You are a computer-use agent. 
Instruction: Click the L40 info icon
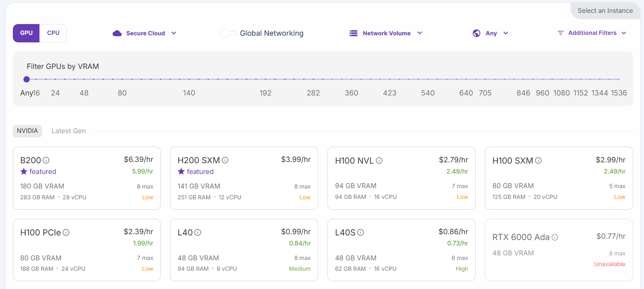pyautogui.click(x=198, y=233)
